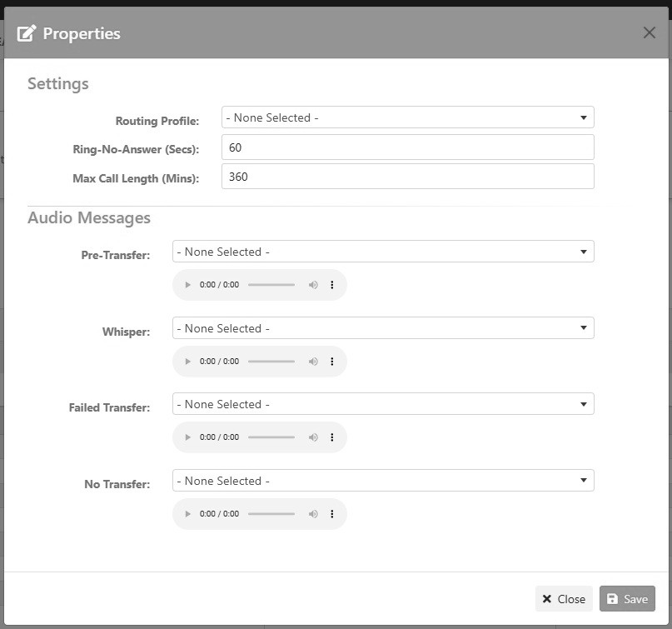Play the Whisper audio preview
Screen dimensions: 672x629
[x=187, y=361]
